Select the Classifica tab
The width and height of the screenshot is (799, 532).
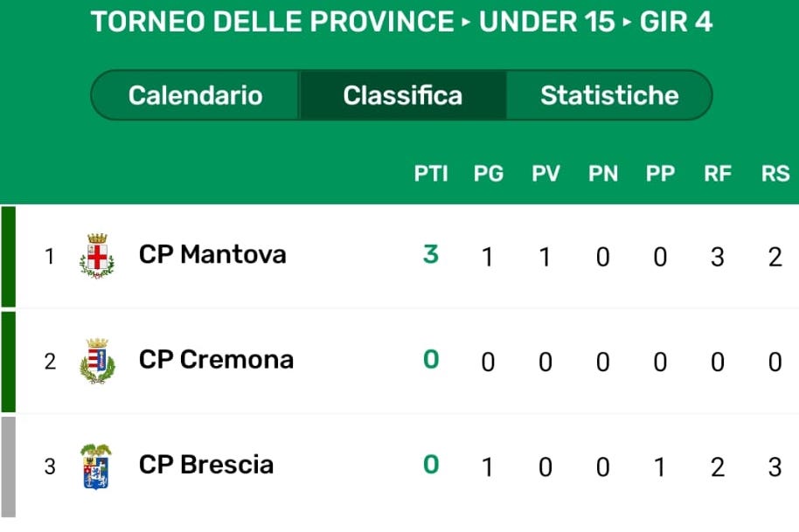pos(402,95)
